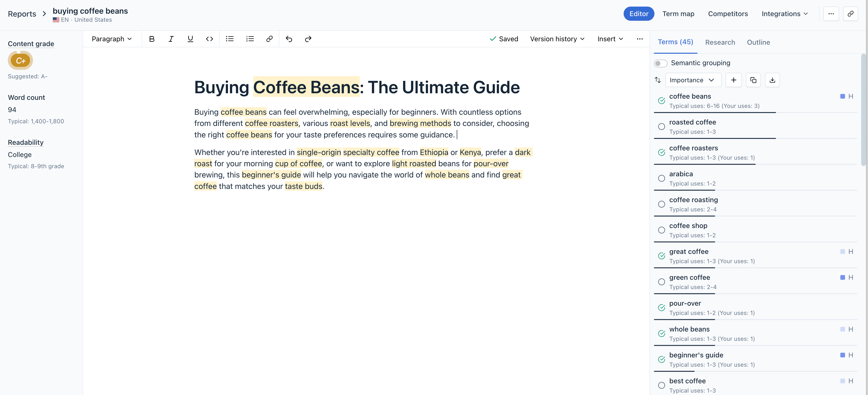Download the terms list
This screenshot has height=395, width=868.
click(772, 80)
